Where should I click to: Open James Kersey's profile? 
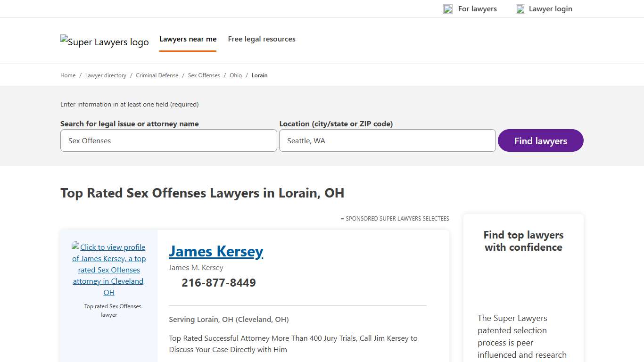pyautogui.click(x=215, y=251)
